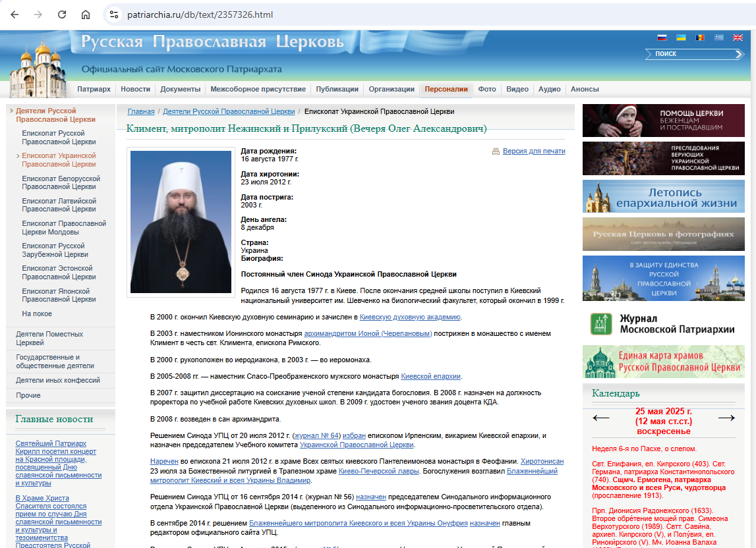The height and width of the screenshot is (548, 756).
Task: Select the Russian flag language icon
Action: (x=662, y=38)
